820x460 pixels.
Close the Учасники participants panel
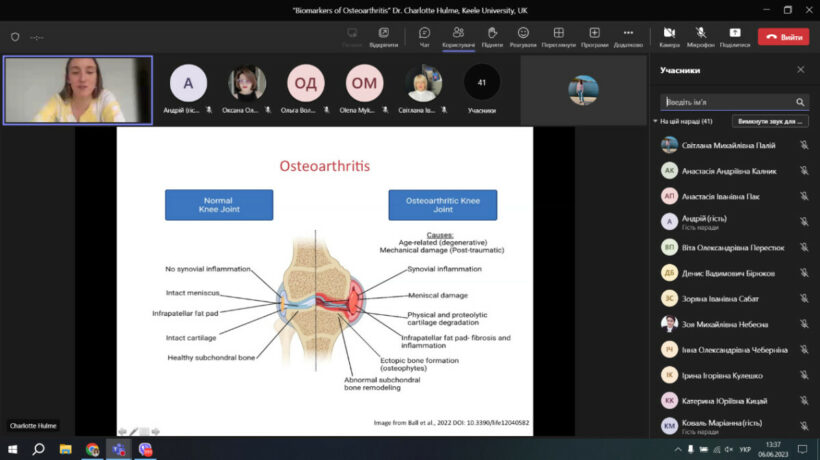click(x=800, y=70)
